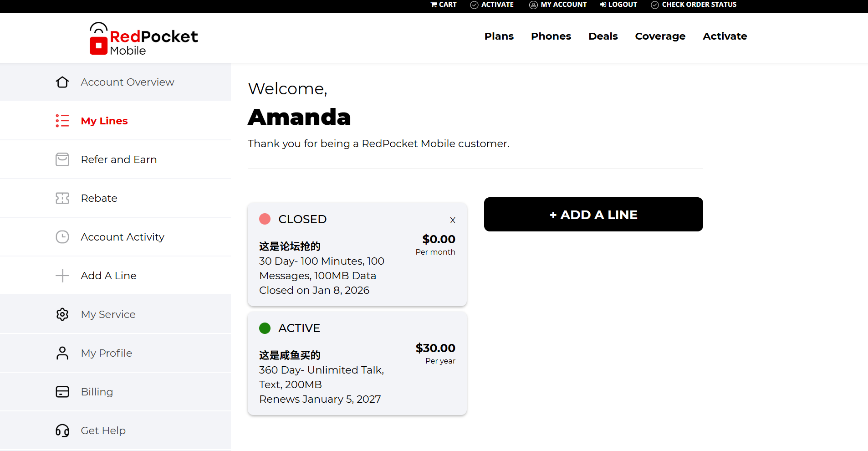Click the Get Help headset icon
Image resolution: width=868 pixels, height=451 pixels.
[62, 430]
